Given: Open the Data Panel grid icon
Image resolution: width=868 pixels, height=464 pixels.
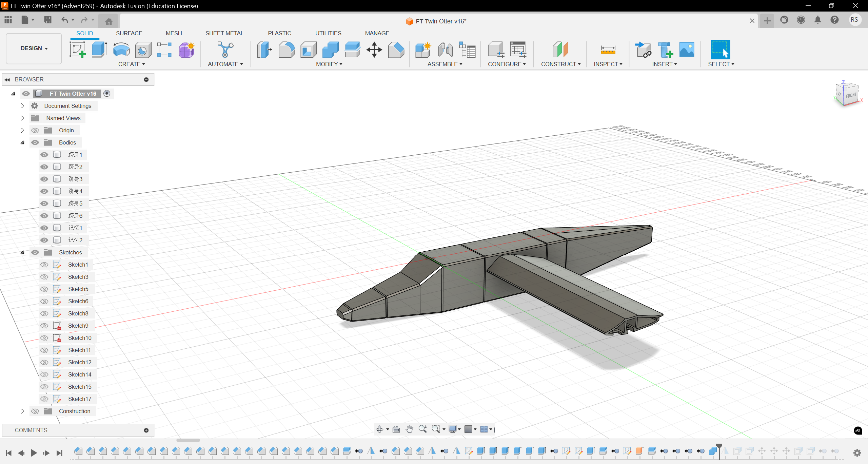Looking at the screenshot, I should point(8,20).
